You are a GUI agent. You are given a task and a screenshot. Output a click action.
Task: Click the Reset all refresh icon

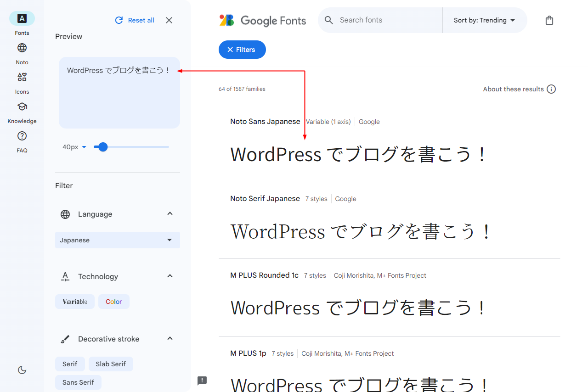point(119,20)
